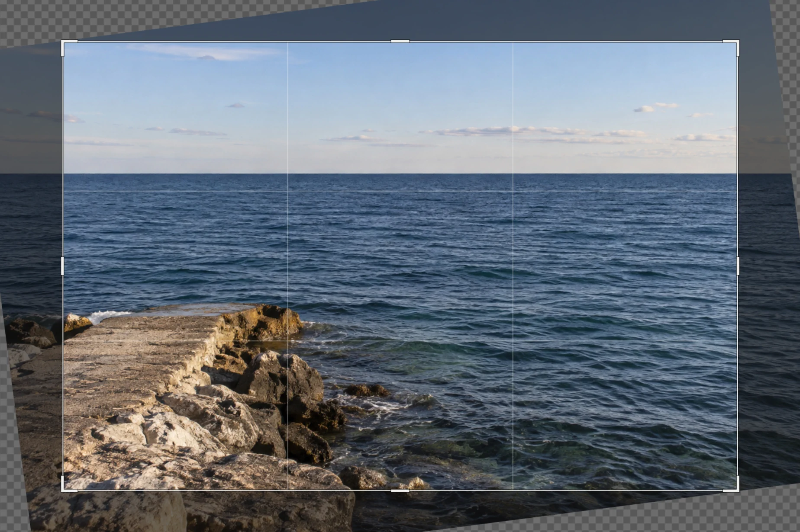
Task: Select the right edge middle crop handle
Action: [x=738, y=266]
